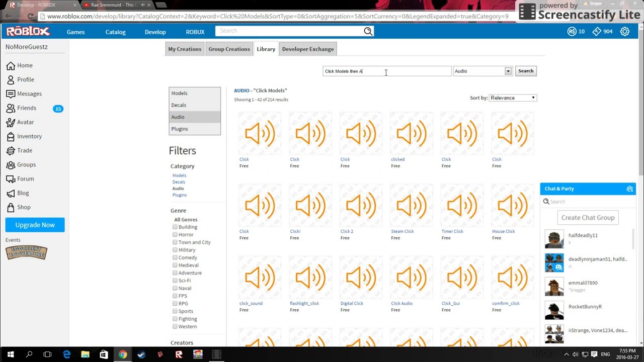This screenshot has width=644, height=362.
Task: Tick the Military genre checkbox
Action: 175,249
